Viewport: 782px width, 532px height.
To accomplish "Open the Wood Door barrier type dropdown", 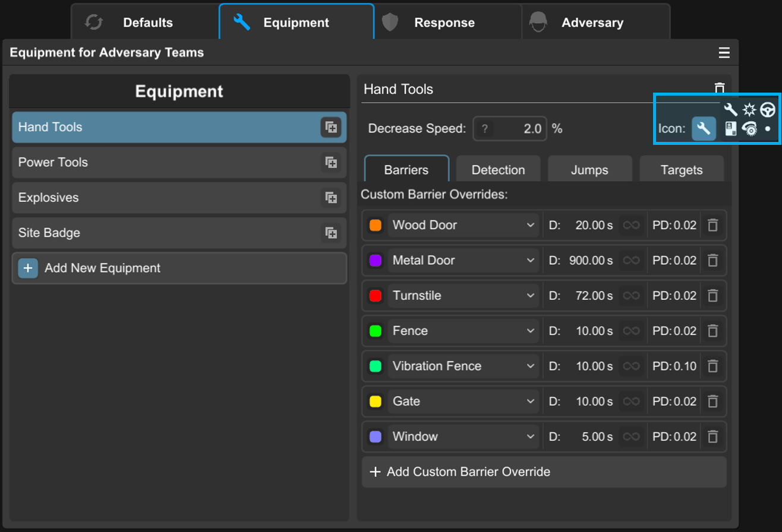I will click(463, 225).
